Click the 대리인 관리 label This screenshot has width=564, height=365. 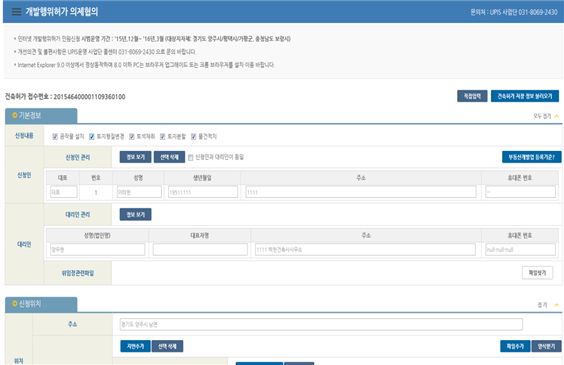pos(78,215)
